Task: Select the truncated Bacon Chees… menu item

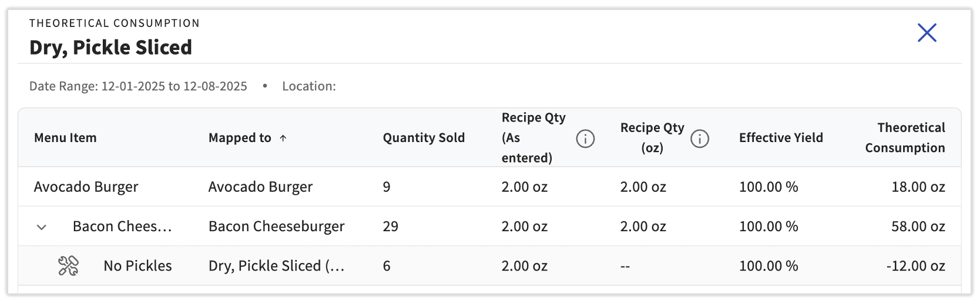Action: click(122, 227)
